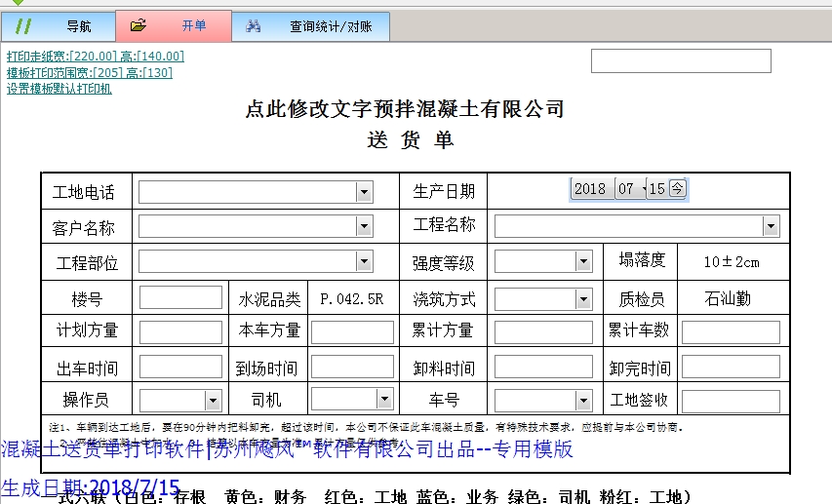Expand the 工地电话 dropdown

[x=364, y=192]
